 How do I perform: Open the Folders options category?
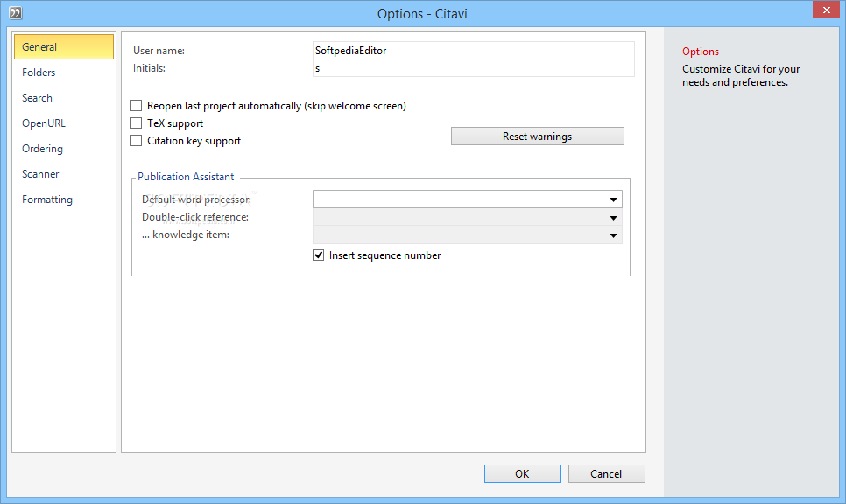[x=64, y=73]
